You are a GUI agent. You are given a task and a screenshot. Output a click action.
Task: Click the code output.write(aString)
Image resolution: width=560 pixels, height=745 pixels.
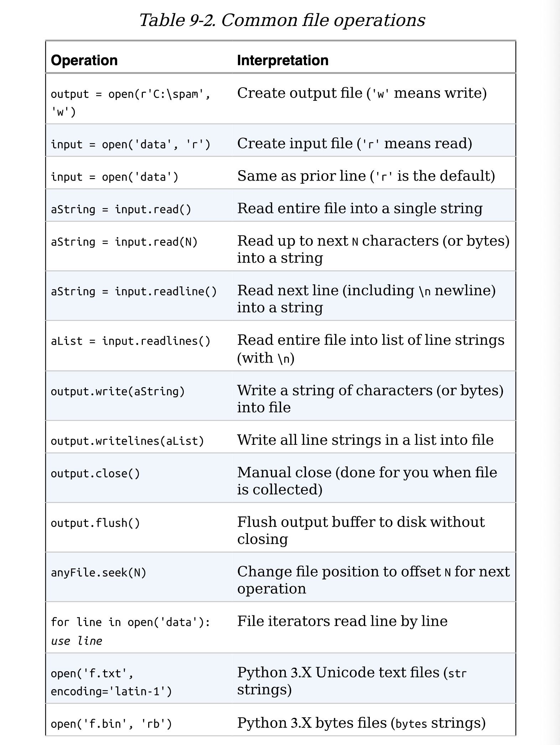coord(118,391)
